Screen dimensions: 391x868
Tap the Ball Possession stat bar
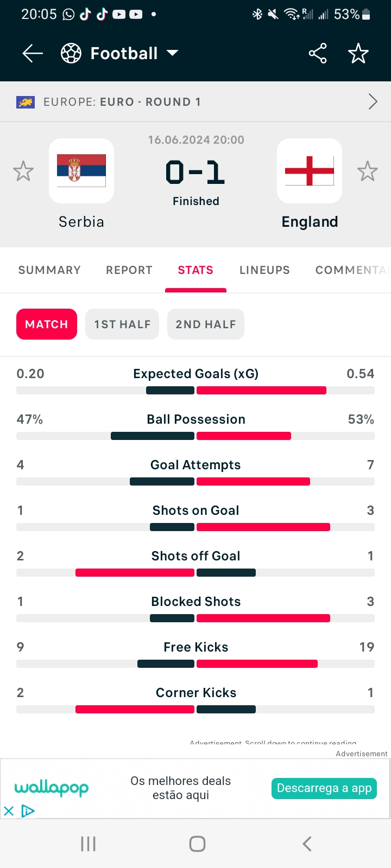tap(195, 436)
